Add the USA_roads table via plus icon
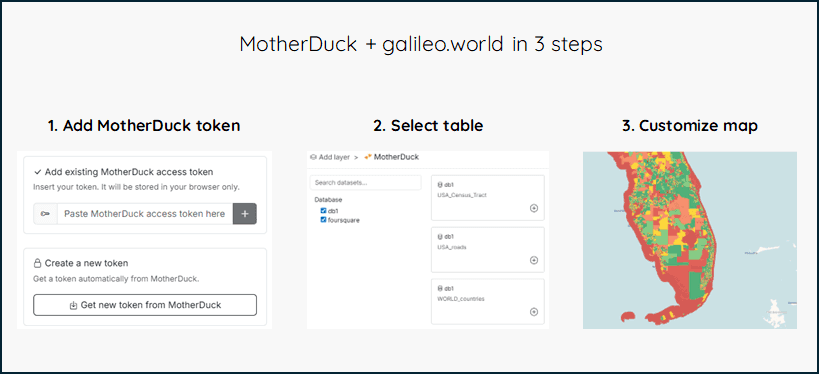The width and height of the screenshot is (819, 374). [534, 260]
